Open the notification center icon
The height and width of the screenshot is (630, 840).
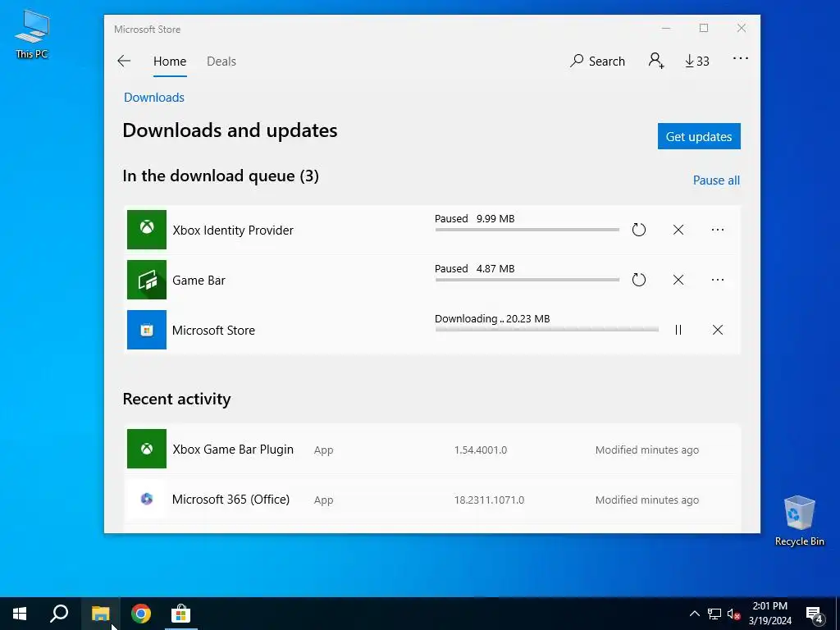[x=815, y=614]
